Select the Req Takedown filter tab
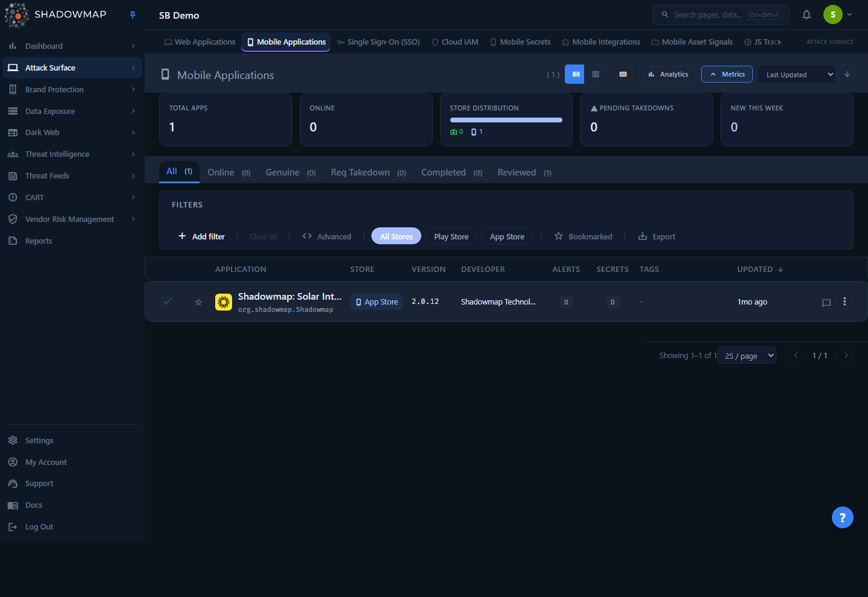Screen dimensions: 868x597 [x=368, y=172]
